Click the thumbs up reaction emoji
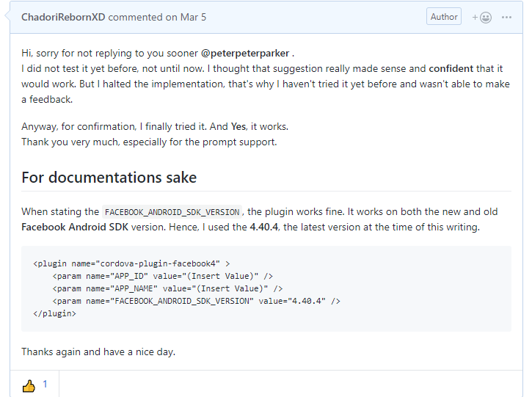Screen dimensions: 532x397 coord(29,385)
